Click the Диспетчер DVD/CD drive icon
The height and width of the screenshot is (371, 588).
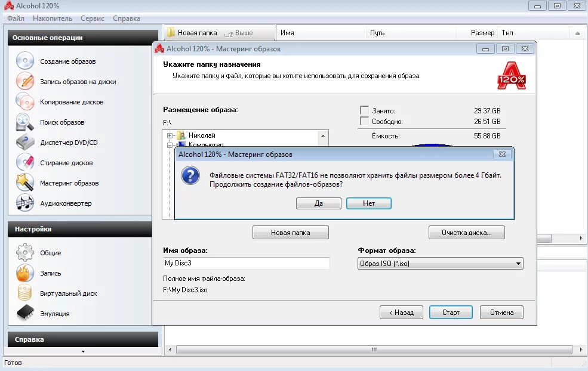coord(25,142)
